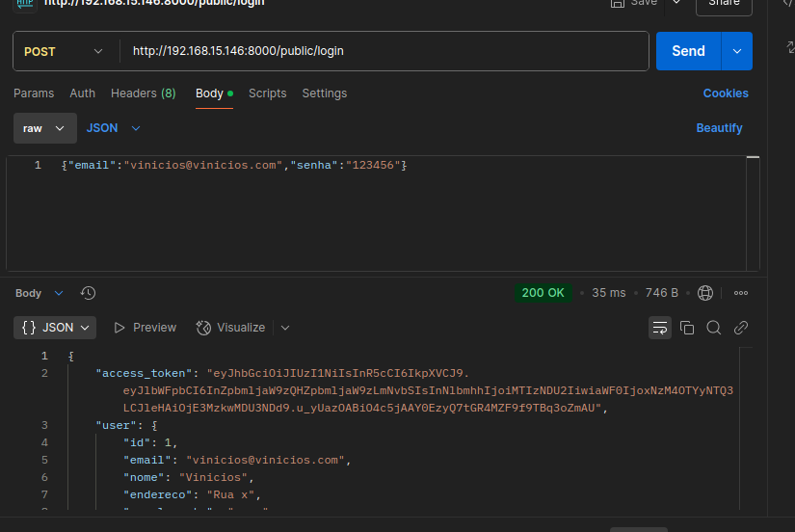Click the response "email" value vinicios@vinicios.com
795x532 pixels.
265,461
